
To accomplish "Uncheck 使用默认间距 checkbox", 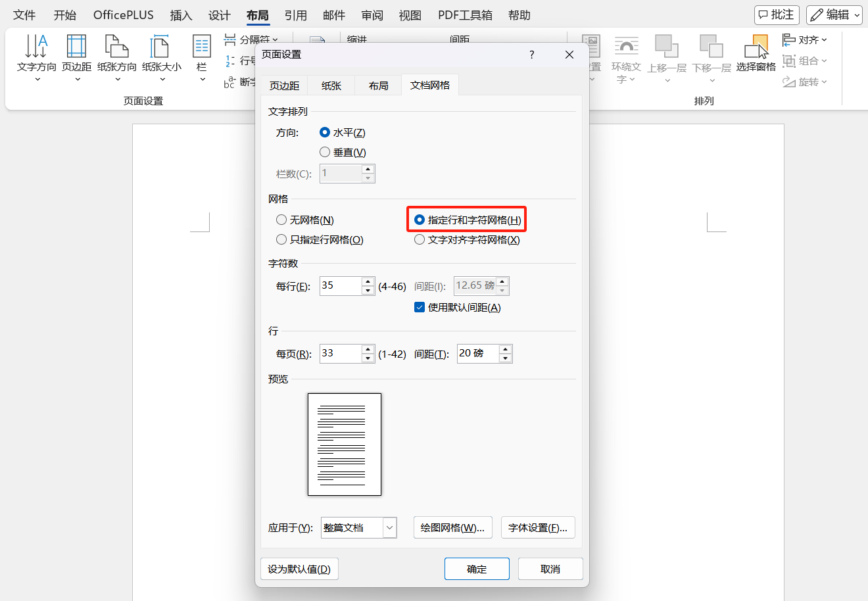I will point(419,306).
